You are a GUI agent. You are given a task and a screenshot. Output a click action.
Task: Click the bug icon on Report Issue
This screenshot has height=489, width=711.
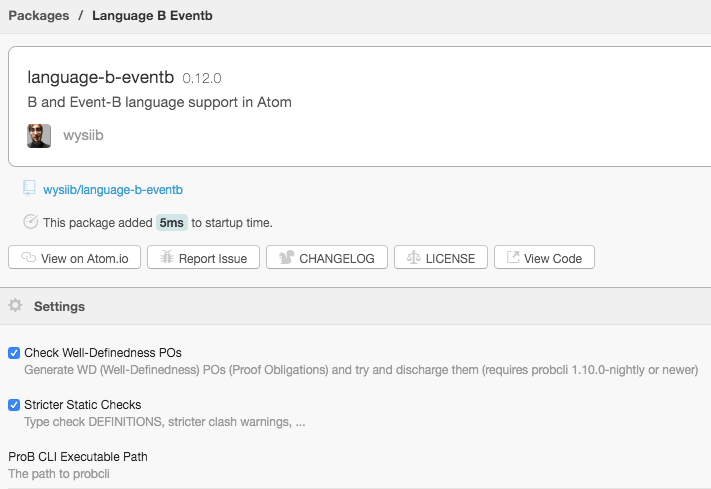click(167, 258)
